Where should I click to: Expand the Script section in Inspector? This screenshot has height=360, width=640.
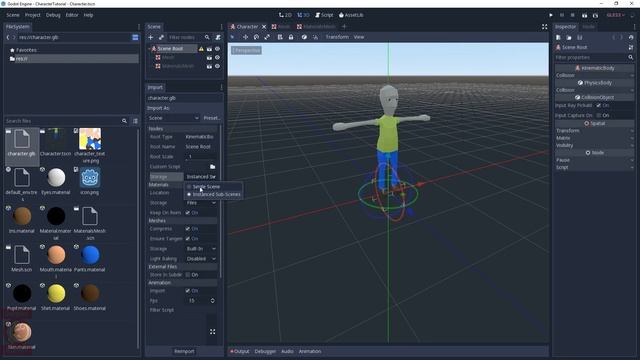coord(594,167)
